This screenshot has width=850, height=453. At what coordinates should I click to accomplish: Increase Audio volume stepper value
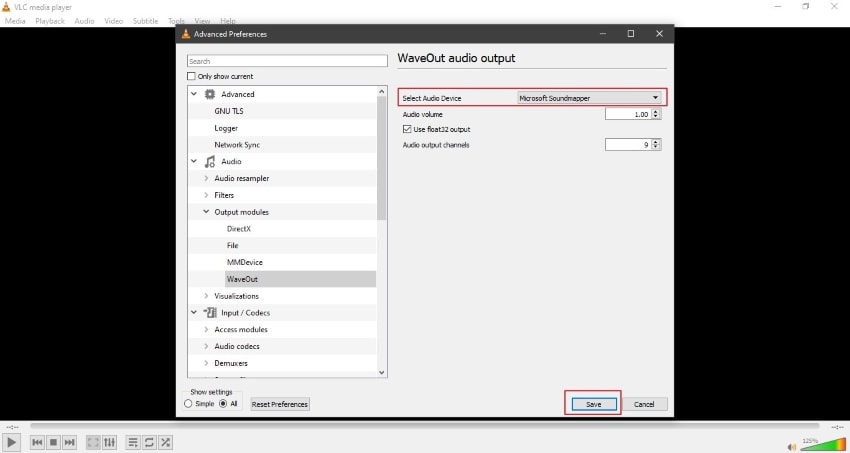(x=656, y=112)
